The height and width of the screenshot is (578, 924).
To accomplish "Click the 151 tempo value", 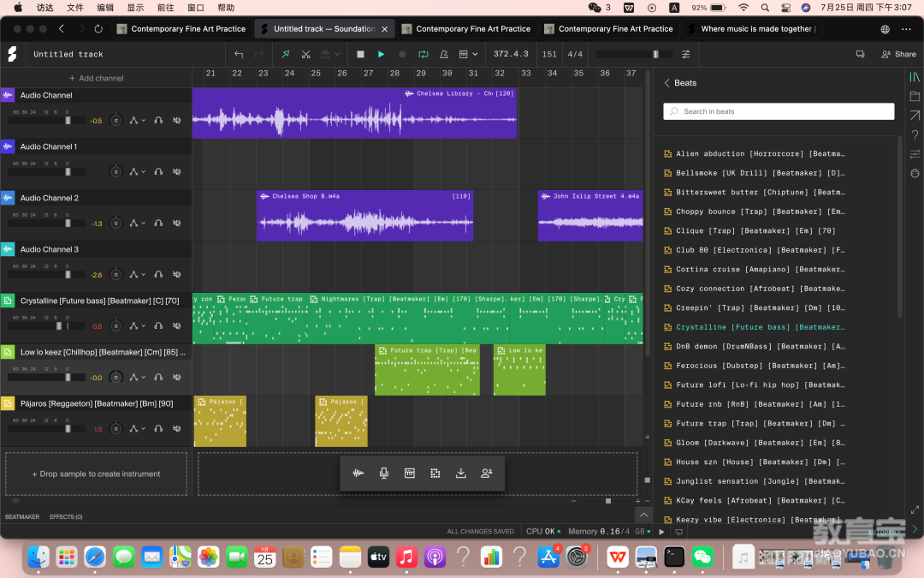I will tap(549, 54).
